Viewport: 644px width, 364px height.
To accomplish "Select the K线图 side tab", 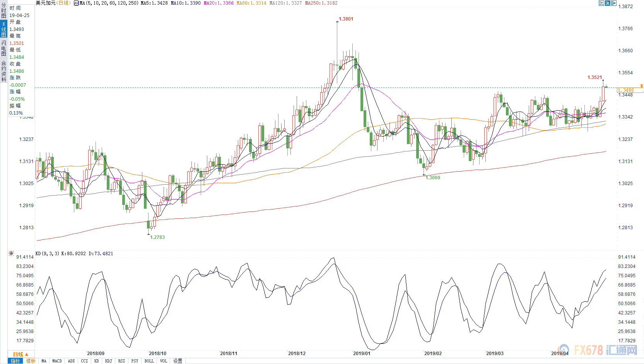I will [3, 29].
